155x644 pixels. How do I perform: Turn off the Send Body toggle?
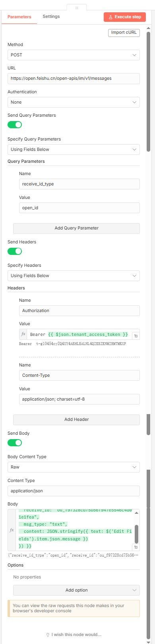(x=15, y=442)
